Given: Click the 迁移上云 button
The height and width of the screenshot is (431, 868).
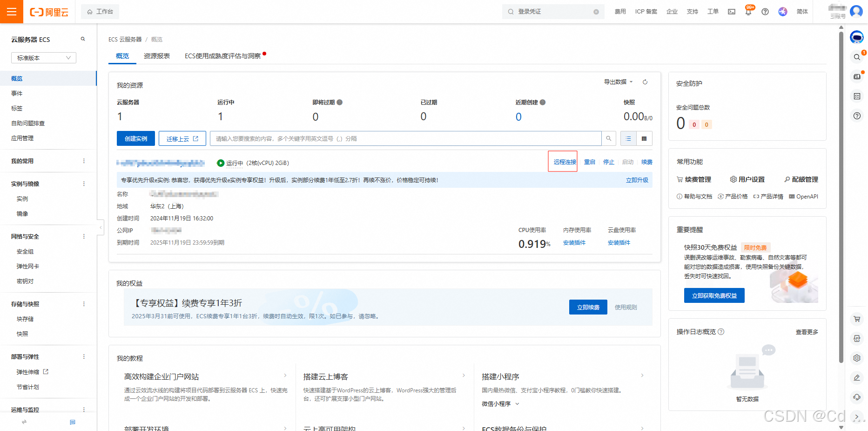Looking at the screenshot, I should (x=182, y=138).
